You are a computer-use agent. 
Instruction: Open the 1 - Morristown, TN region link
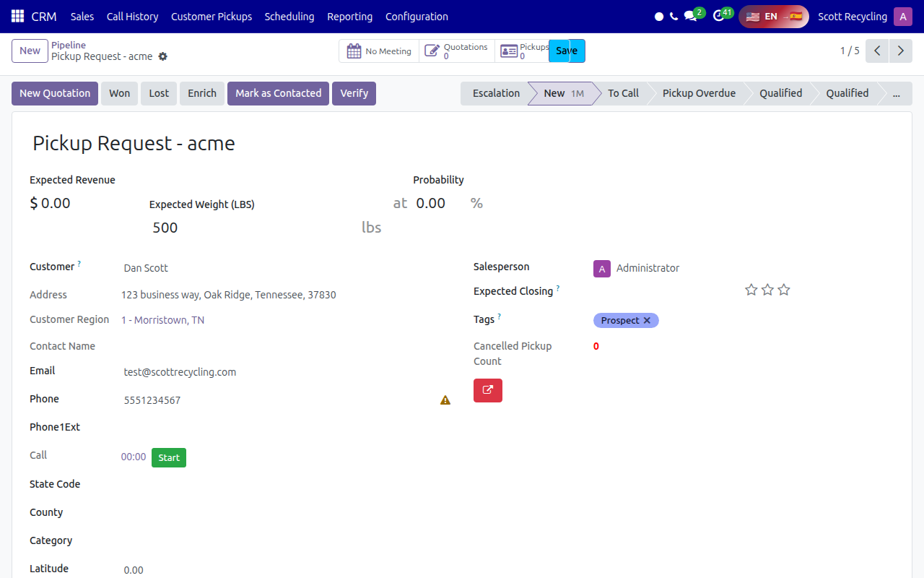(162, 320)
